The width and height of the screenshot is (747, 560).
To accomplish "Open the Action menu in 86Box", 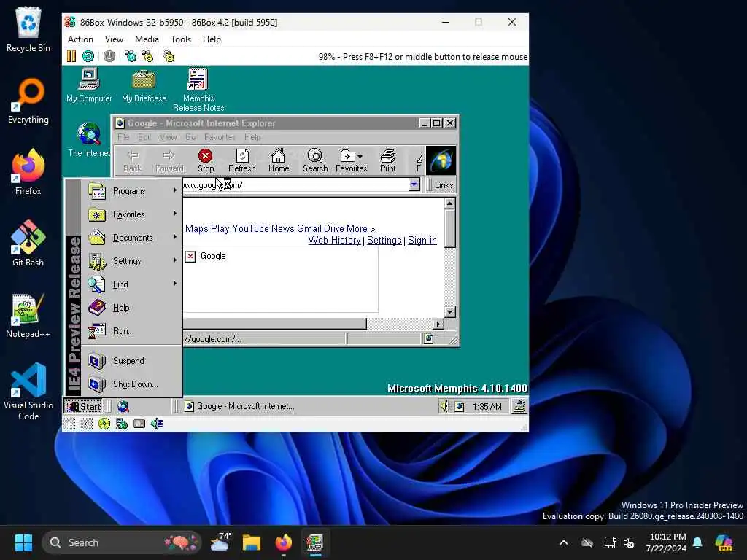I will (80, 39).
